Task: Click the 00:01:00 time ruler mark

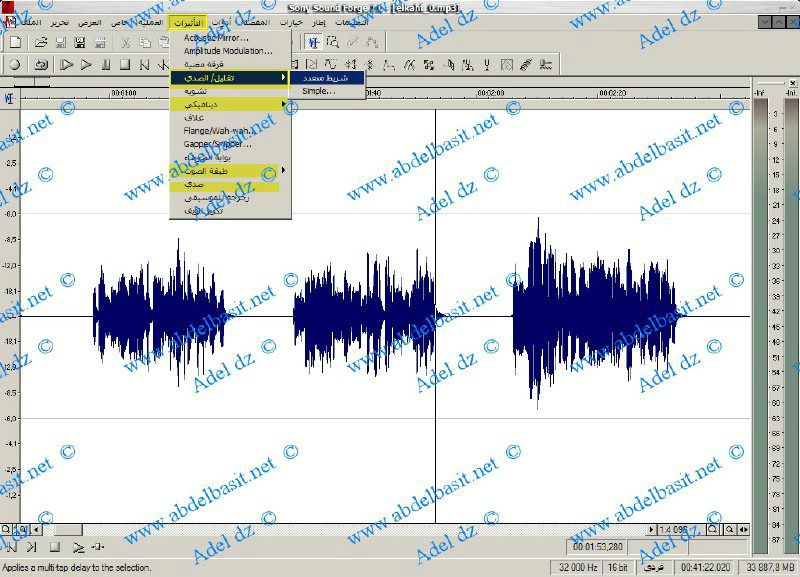Action: coord(124,93)
